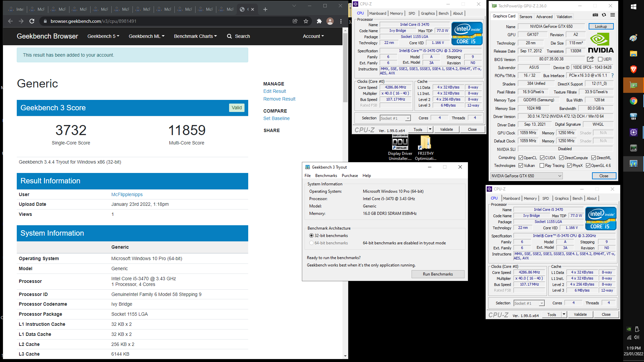
Task: Toggle the DirectML checkbox
Action: 594,158
